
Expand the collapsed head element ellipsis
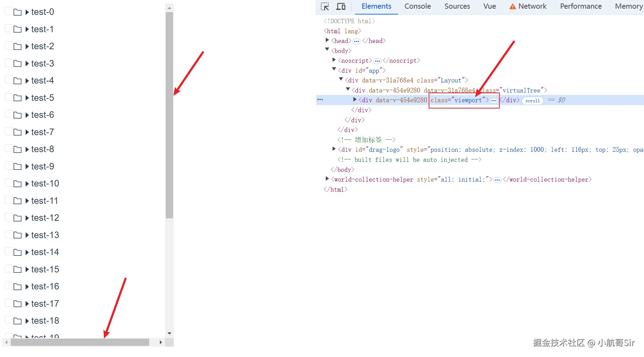click(357, 41)
